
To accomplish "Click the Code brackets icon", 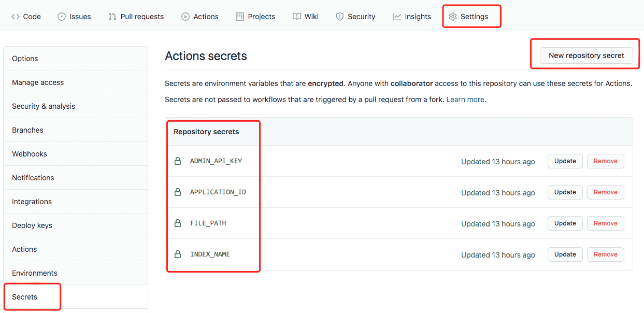I will (x=16, y=17).
